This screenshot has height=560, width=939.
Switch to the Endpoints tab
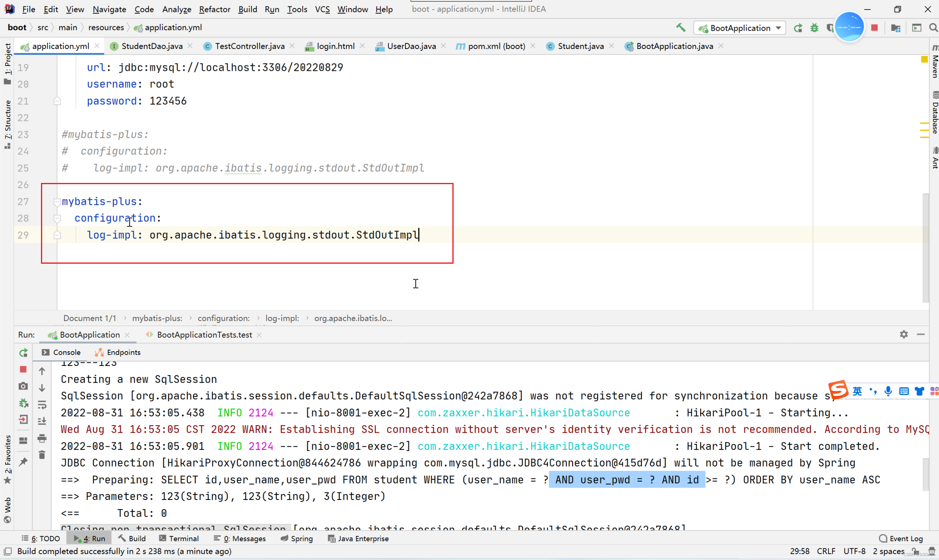(118, 352)
